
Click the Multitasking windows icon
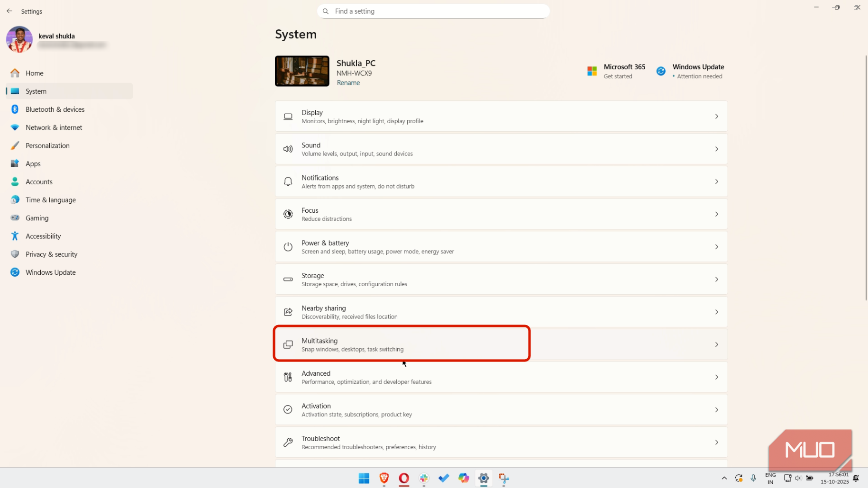[288, 344]
